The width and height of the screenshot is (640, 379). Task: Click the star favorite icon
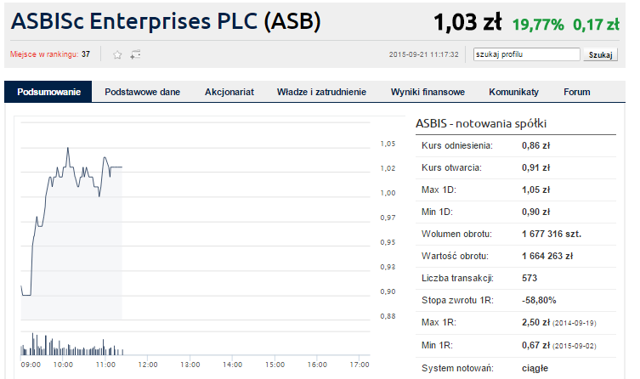click(118, 55)
